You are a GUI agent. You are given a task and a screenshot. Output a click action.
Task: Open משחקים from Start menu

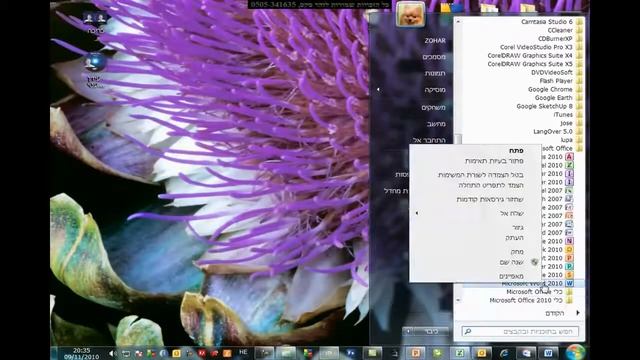(x=434, y=107)
